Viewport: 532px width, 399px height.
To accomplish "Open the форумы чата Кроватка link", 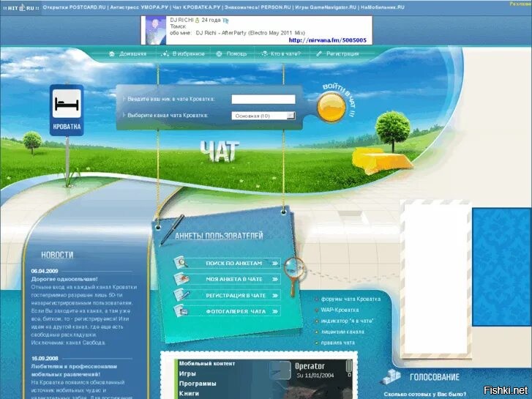I will (351, 299).
